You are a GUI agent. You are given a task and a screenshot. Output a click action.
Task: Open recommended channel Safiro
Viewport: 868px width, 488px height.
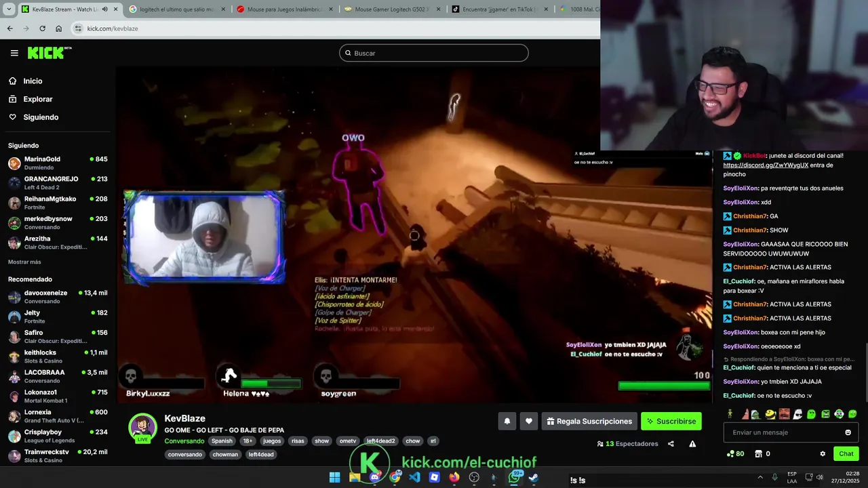tap(58, 336)
